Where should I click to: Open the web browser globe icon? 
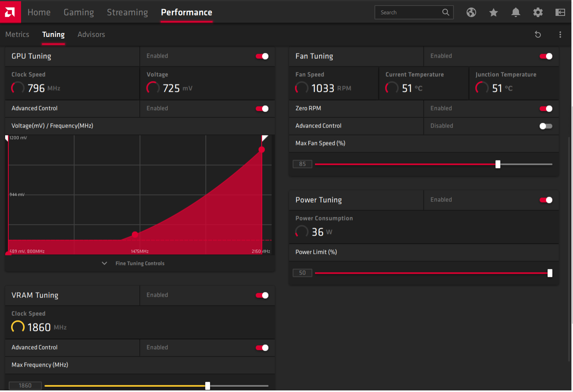pyautogui.click(x=471, y=12)
